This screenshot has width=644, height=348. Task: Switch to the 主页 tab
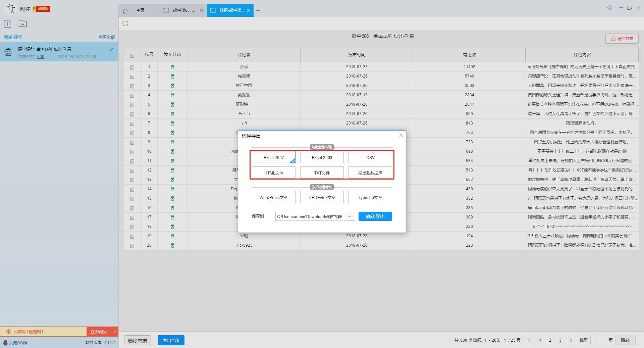[140, 10]
